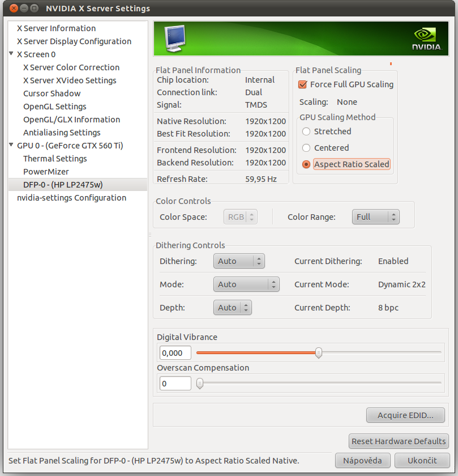458x476 pixels.
Task: Click the Digital Vibrance slider handle
Action: (319, 352)
